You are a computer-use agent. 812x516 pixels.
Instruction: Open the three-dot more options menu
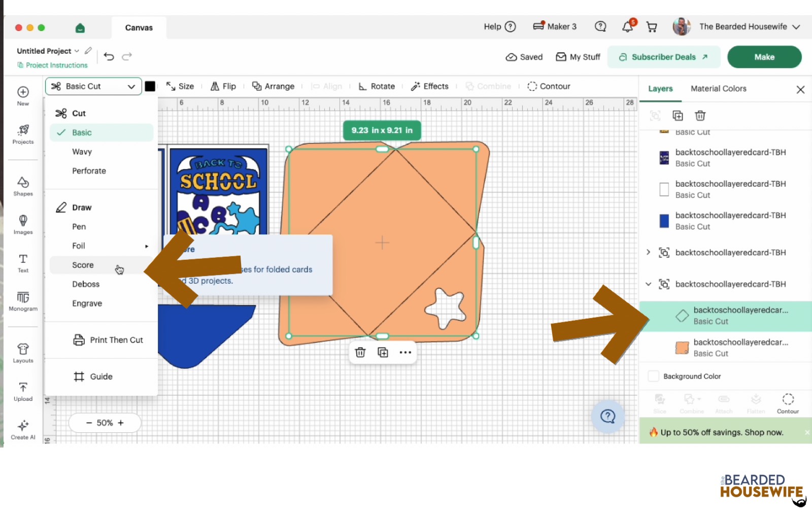tap(405, 352)
